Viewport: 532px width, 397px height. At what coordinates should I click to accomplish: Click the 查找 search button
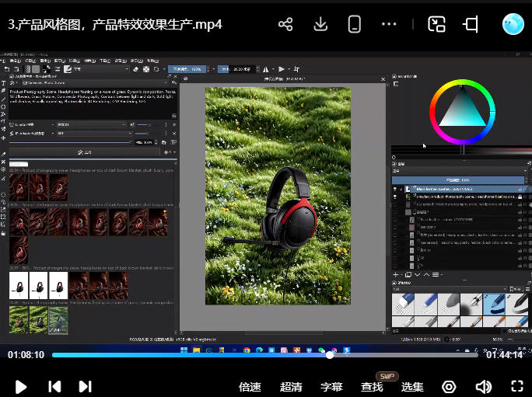click(x=372, y=386)
